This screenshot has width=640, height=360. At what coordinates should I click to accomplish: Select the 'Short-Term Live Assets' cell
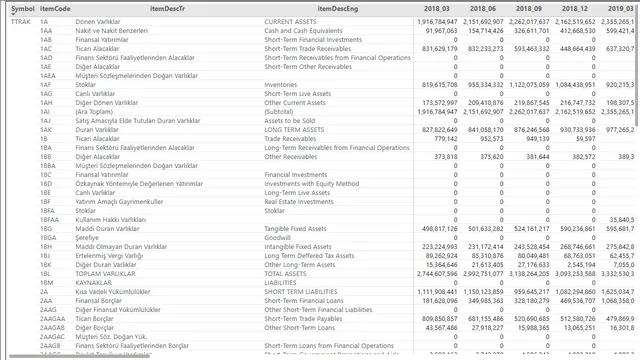(298, 93)
